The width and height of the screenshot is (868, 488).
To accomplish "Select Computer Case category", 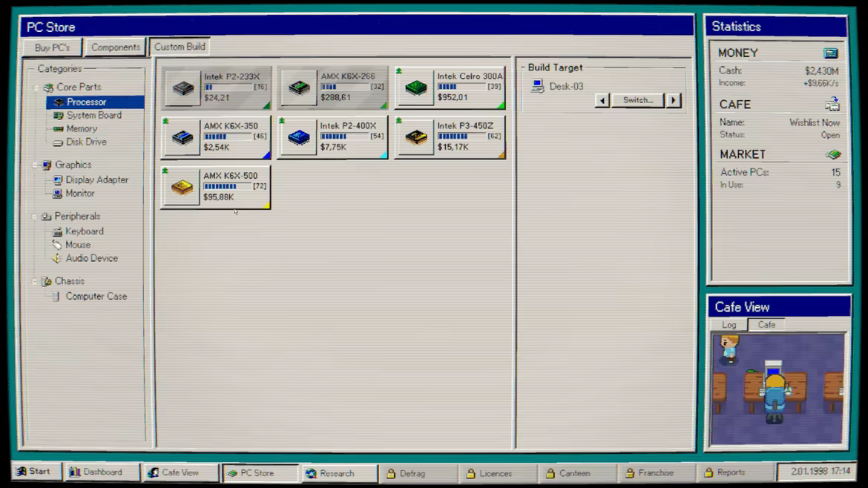I will pyautogui.click(x=96, y=297).
